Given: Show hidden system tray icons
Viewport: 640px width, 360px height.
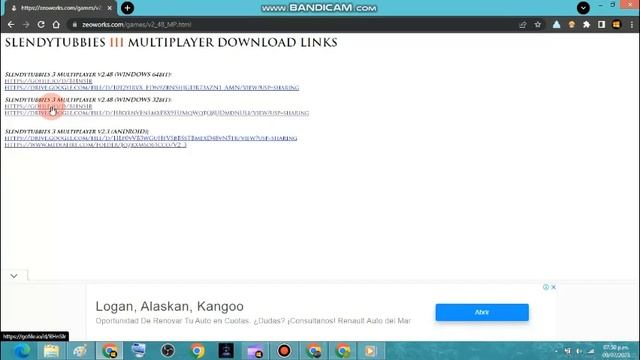Looking at the screenshot, I should click(x=556, y=351).
